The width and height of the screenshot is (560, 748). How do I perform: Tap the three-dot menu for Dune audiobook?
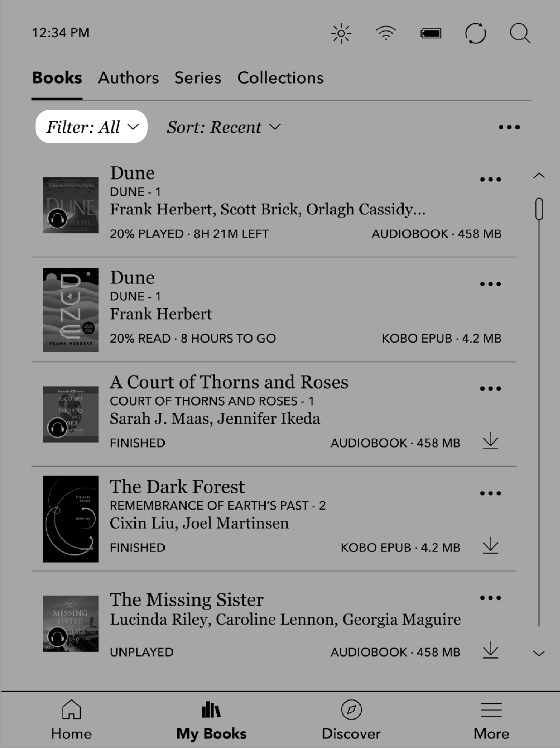click(489, 179)
